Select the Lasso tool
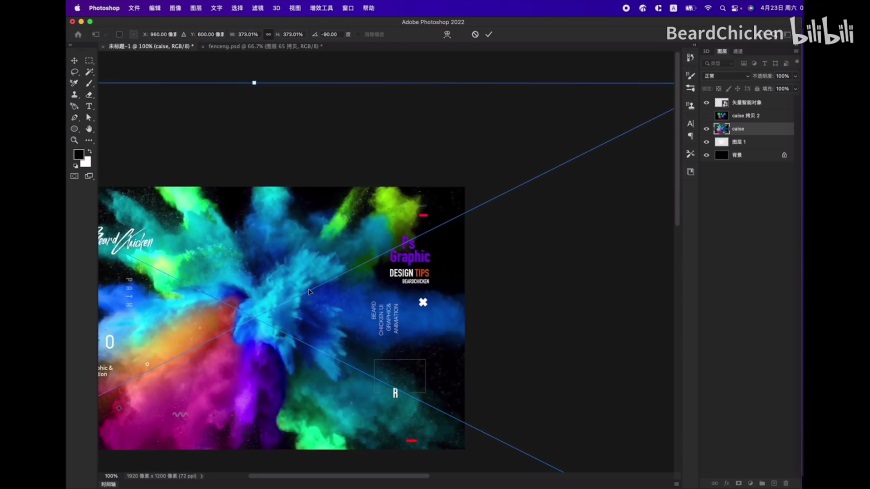Viewport: 870px width, 489px height. tap(74, 72)
